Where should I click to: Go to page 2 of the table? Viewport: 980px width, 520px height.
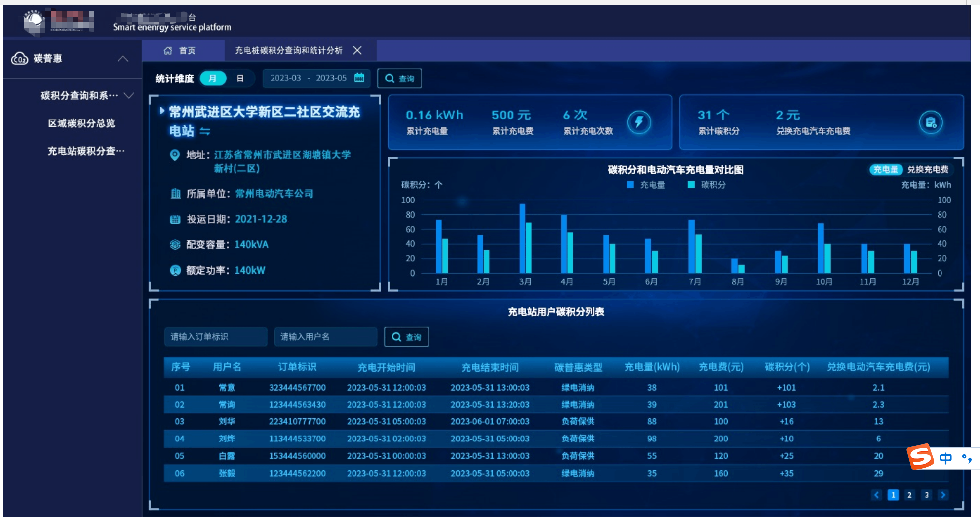coord(909,495)
